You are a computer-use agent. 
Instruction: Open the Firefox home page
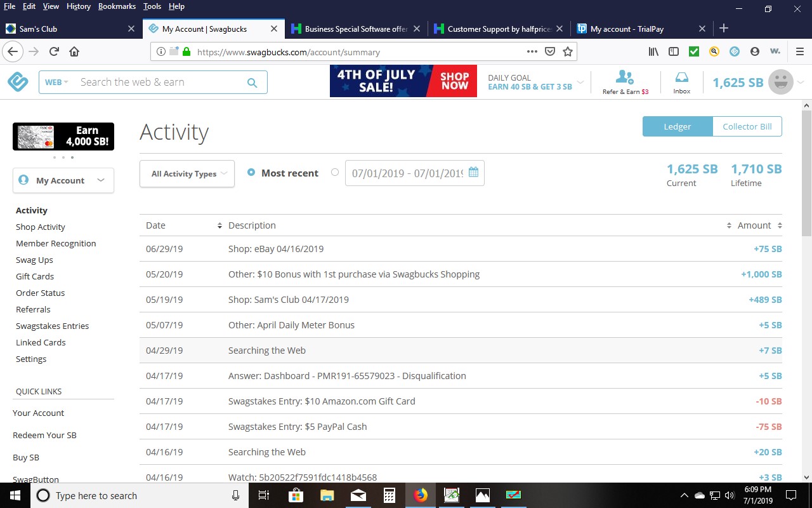tap(74, 51)
